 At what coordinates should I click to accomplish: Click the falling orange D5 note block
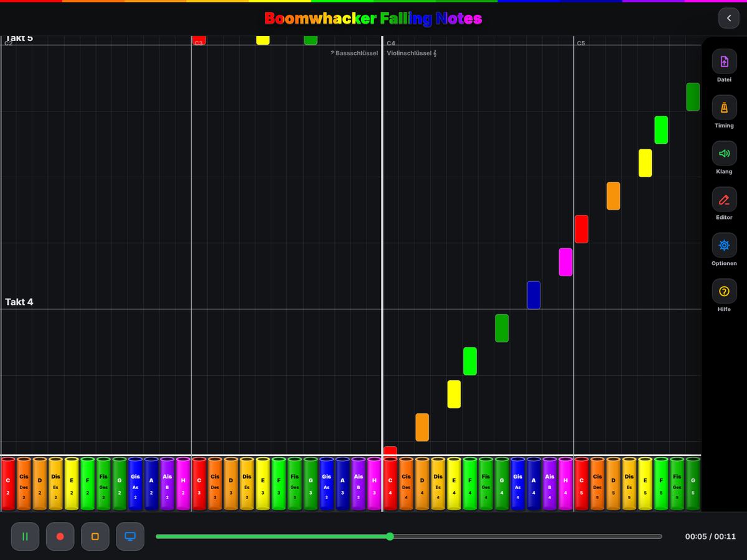click(x=613, y=196)
